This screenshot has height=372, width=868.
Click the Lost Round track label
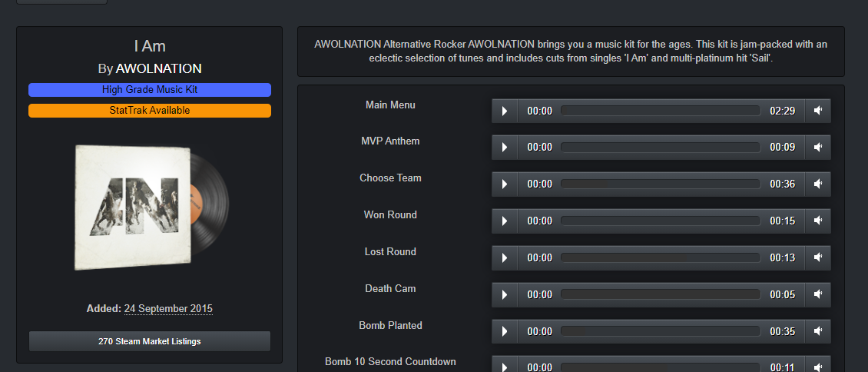[390, 252]
